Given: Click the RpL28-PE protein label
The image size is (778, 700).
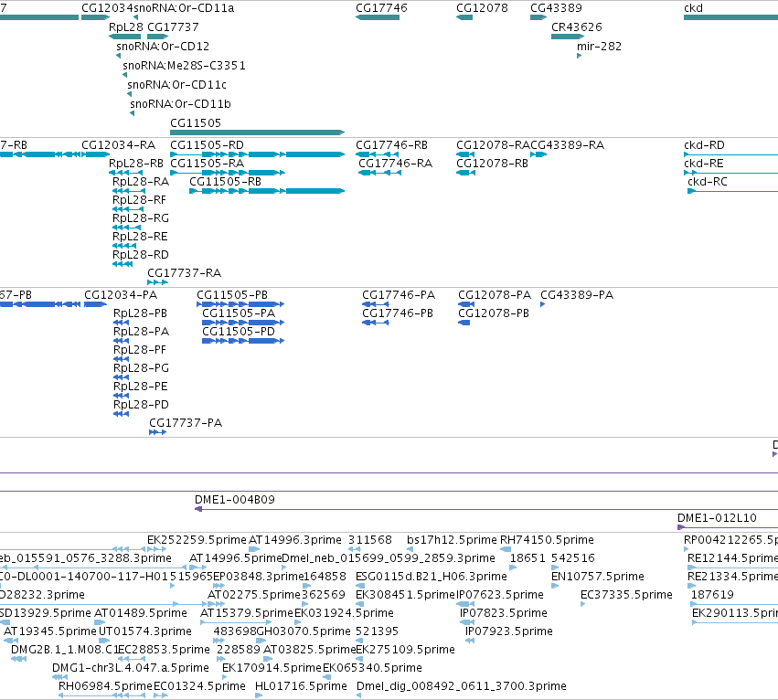Looking at the screenshot, I should point(141,386).
